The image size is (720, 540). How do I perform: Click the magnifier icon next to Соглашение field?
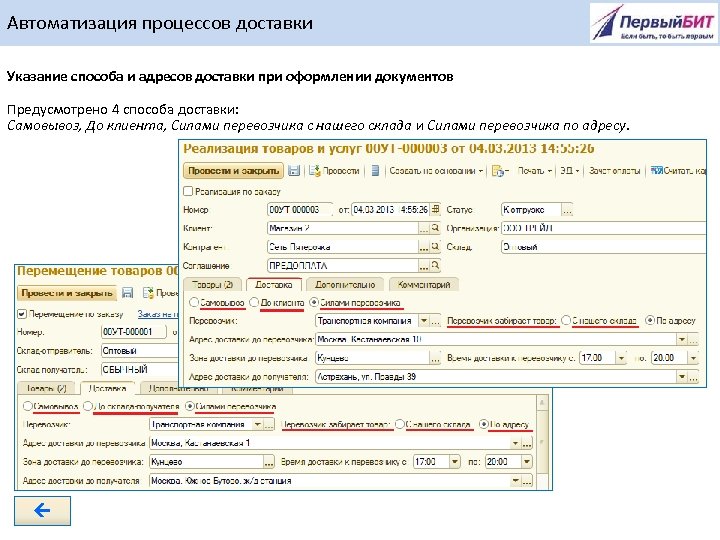pyautogui.click(x=435, y=265)
